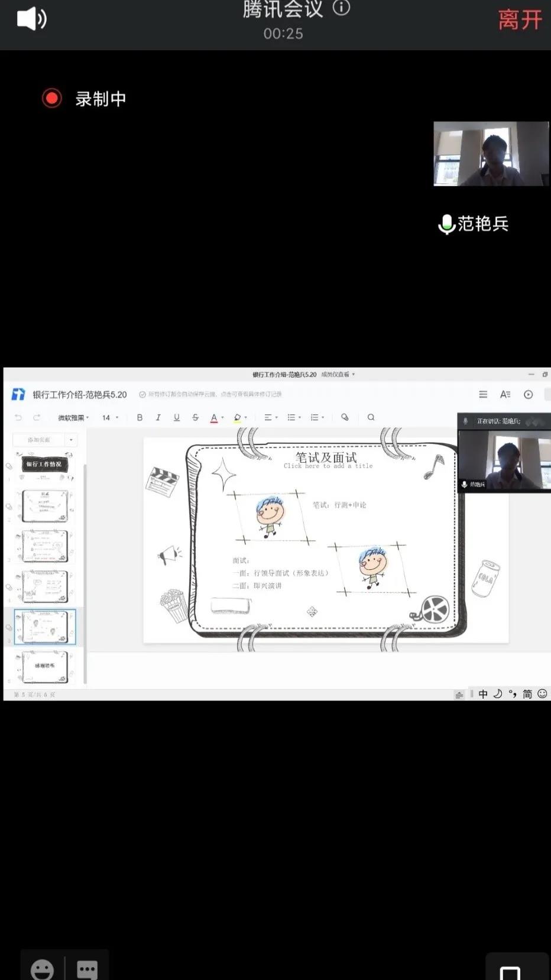Open meeting info next to 腾讯会议
The image size is (551, 980).
[x=341, y=8]
